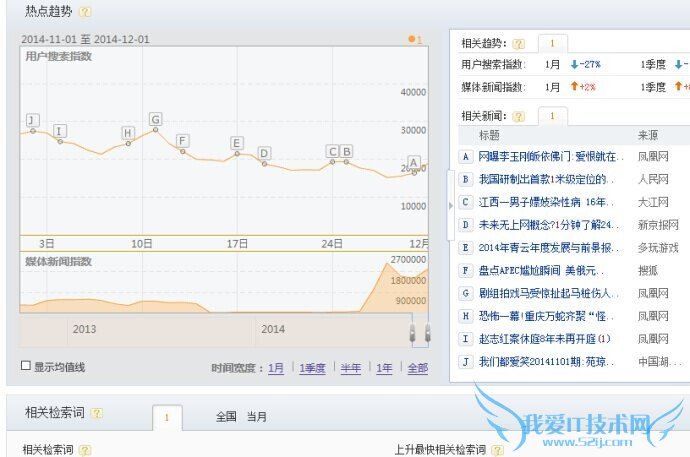Select chart marker H on trend line
The image size is (690, 457).
(x=128, y=133)
